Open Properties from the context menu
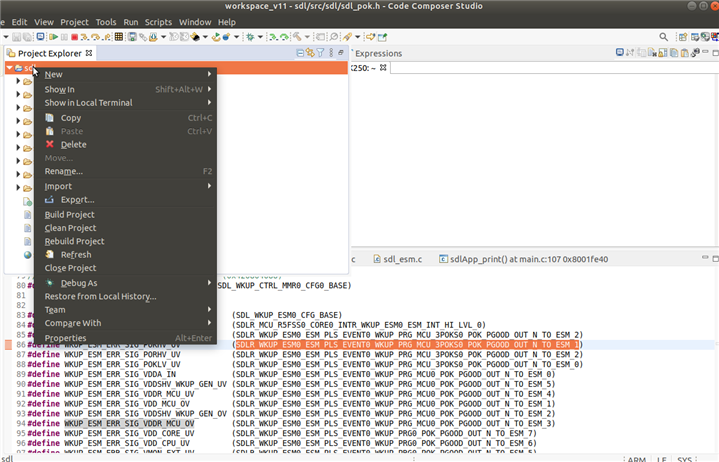The image size is (719, 462). pos(125,338)
